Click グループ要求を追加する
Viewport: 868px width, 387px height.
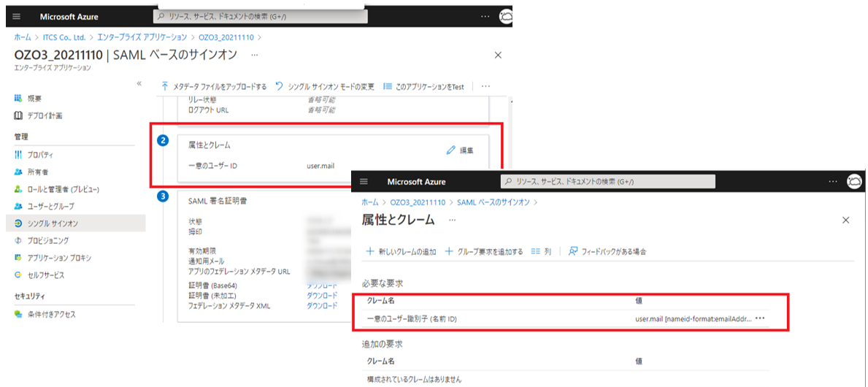coord(484,251)
